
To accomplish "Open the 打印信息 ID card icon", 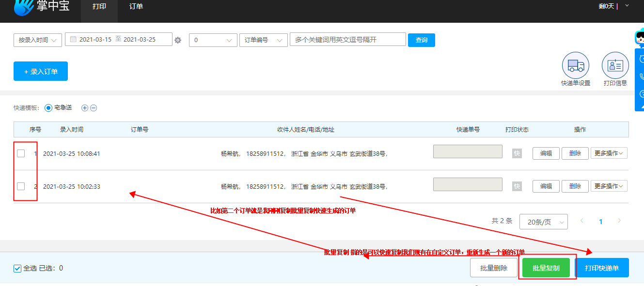I will (x=615, y=65).
